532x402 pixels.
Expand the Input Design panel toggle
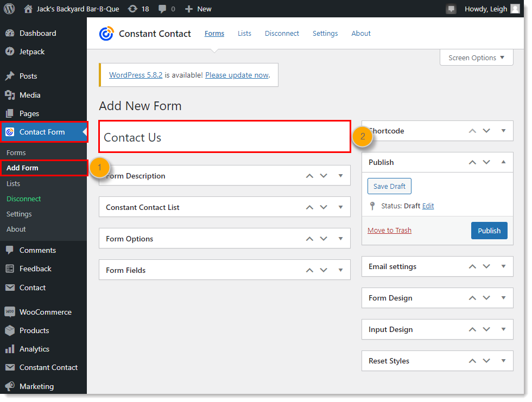pyautogui.click(x=504, y=329)
